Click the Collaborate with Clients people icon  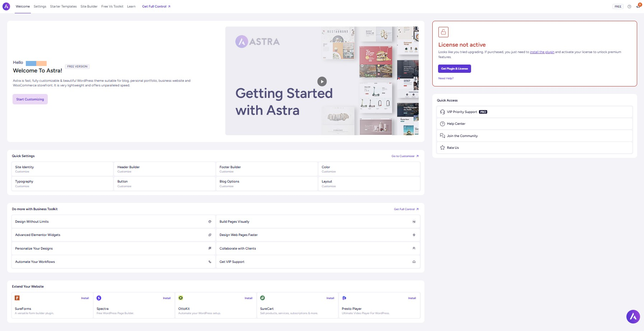[414, 248]
